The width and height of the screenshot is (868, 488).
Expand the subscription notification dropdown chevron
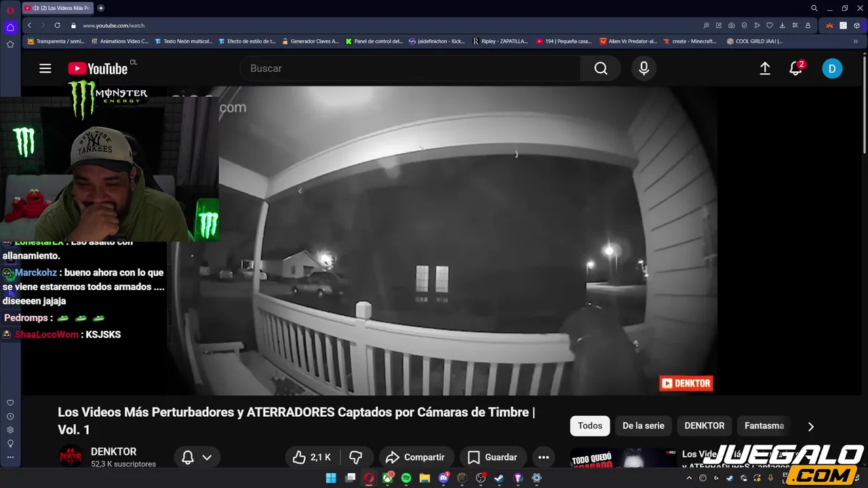tap(207, 457)
